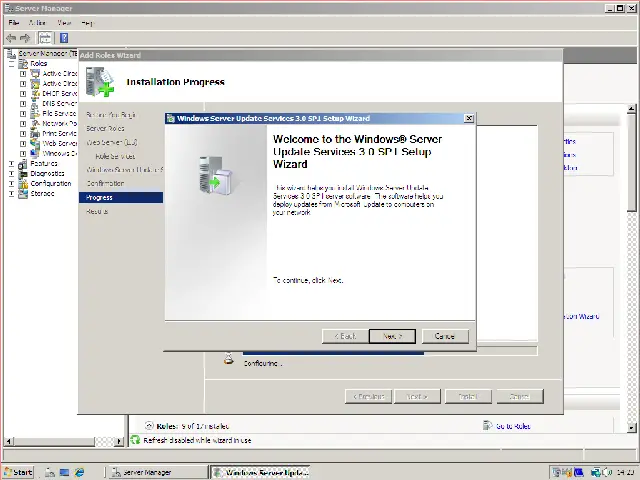Click the Server Manager root node icon
The image size is (640, 480).
coord(11,53)
